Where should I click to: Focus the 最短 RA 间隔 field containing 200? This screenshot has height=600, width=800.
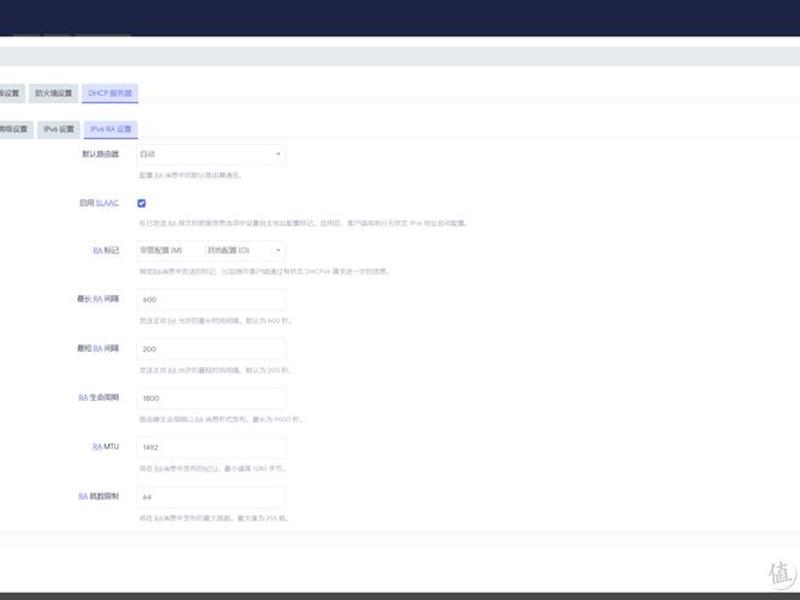(x=211, y=349)
